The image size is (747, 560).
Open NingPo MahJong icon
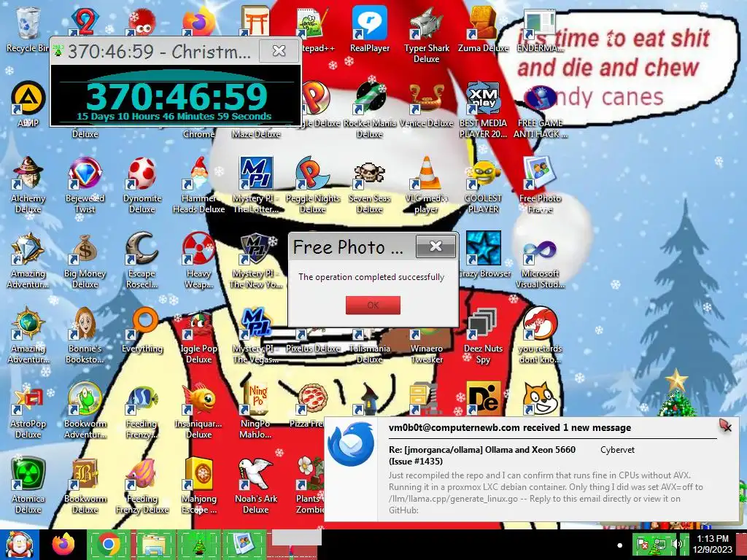click(x=256, y=411)
